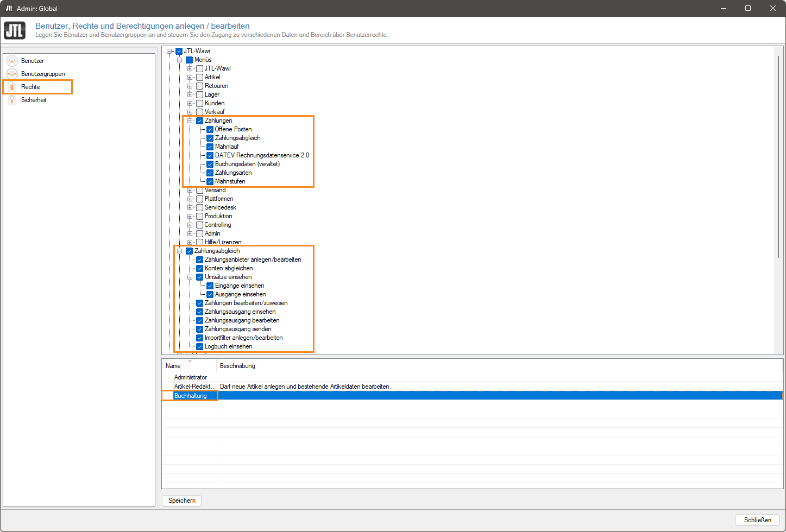Uncheck the Offene Posten checkbox

coord(210,129)
